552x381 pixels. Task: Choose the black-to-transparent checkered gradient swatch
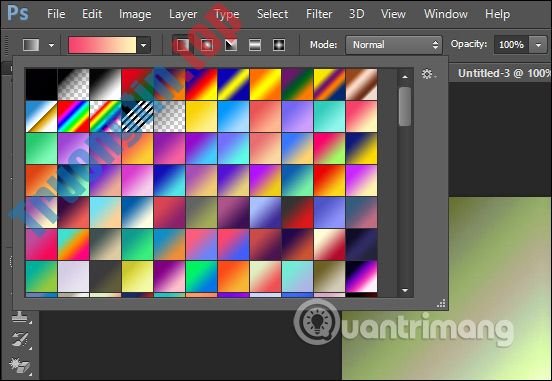click(x=73, y=85)
